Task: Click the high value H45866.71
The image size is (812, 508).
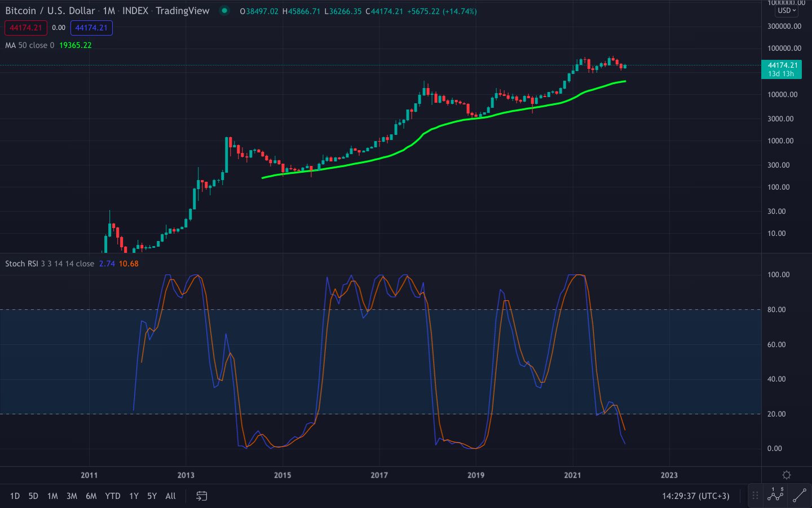Action: (x=301, y=11)
